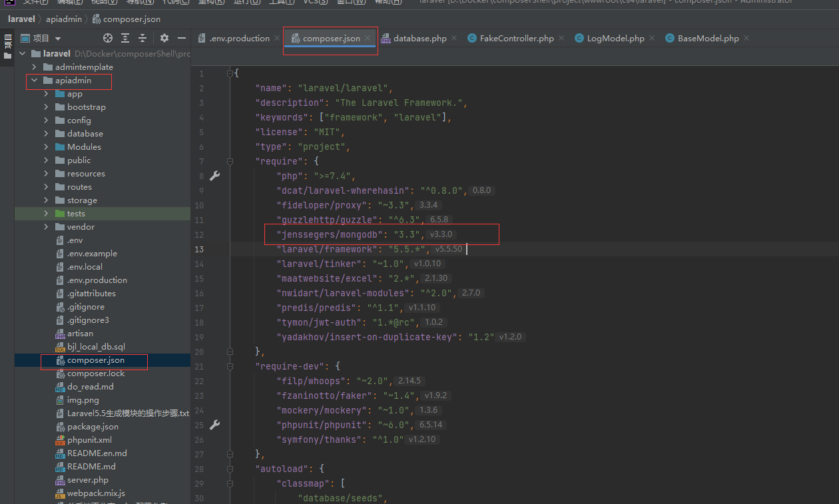Fold the root JSON object at line 1
The height and width of the screenshot is (504, 839).
coord(230,73)
